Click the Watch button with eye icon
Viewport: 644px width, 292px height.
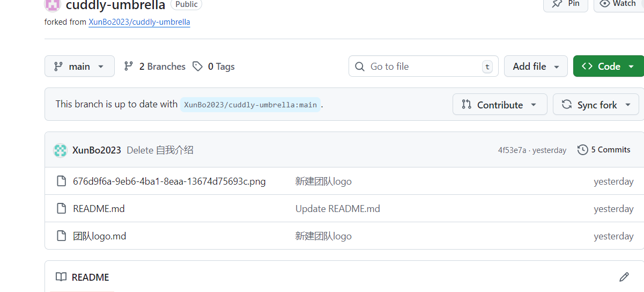619,4
